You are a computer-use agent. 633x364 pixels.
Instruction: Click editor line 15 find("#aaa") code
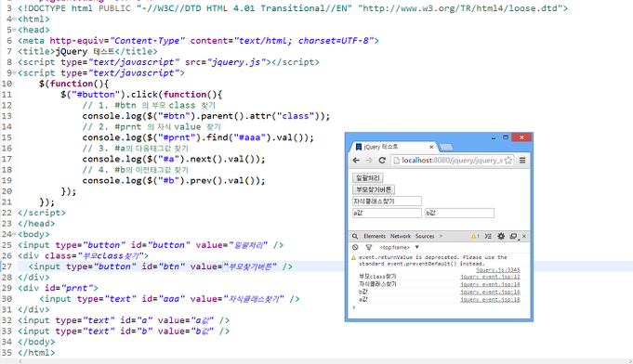(198, 137)
